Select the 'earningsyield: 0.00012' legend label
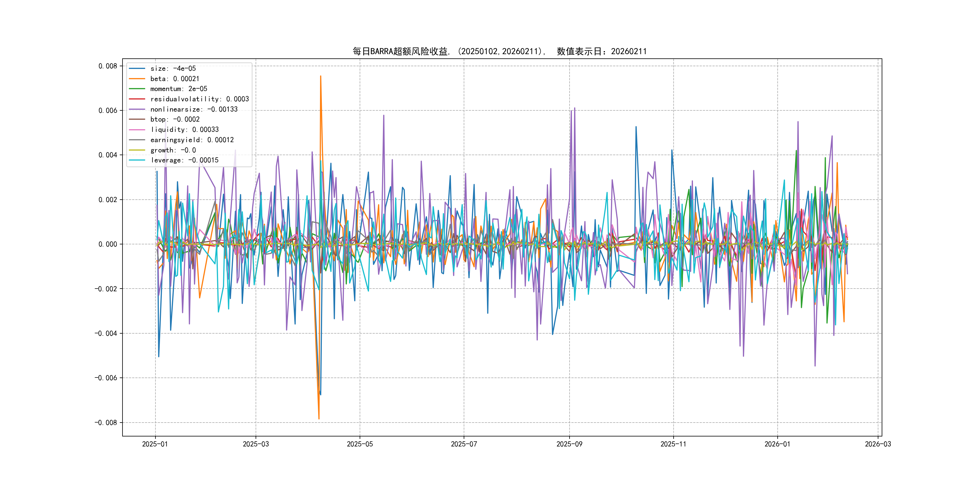The width and height of the screenshot is (980, 490). point(192,140)
